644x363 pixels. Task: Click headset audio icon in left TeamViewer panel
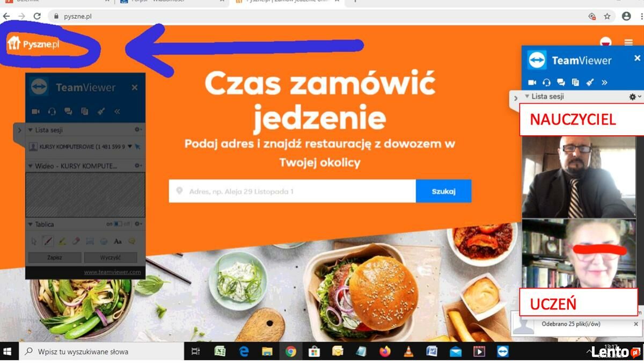52,112
